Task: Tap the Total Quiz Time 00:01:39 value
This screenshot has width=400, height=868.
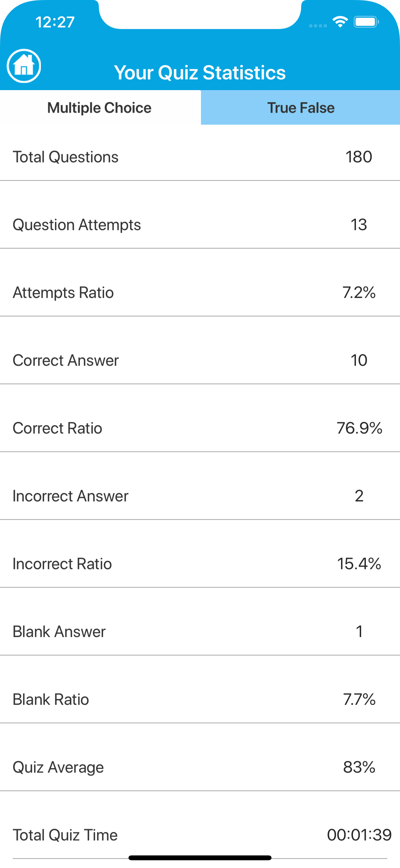Action: click(359, 835)
